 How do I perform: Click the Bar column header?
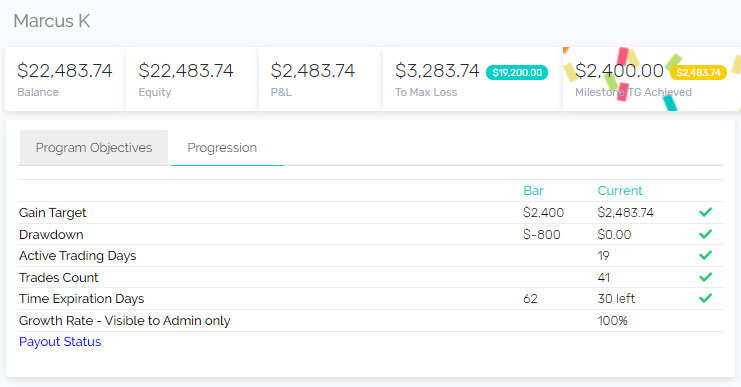[x=533, y=190]
